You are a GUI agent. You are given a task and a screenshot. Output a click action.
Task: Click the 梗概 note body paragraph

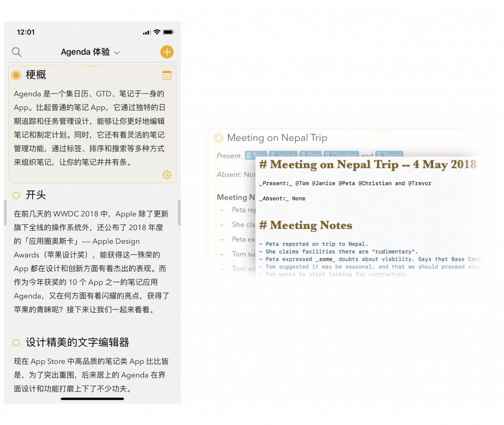point(90,128)
